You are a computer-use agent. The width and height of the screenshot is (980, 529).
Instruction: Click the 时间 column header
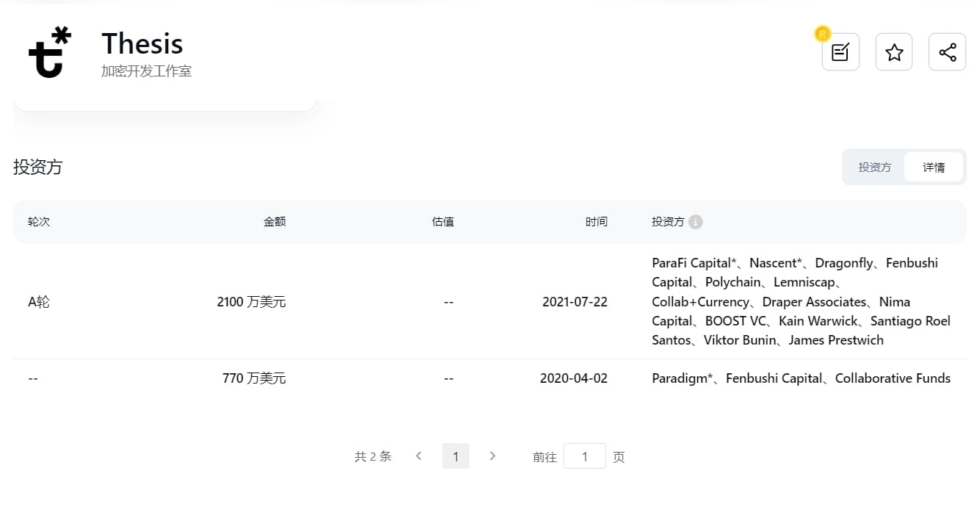click(x=597, y=222)
